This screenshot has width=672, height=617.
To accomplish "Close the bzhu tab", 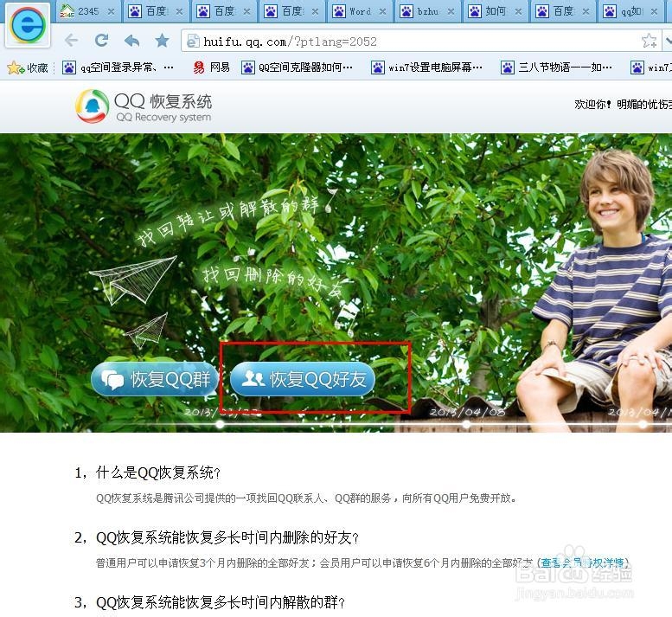I will coord(451,12).
